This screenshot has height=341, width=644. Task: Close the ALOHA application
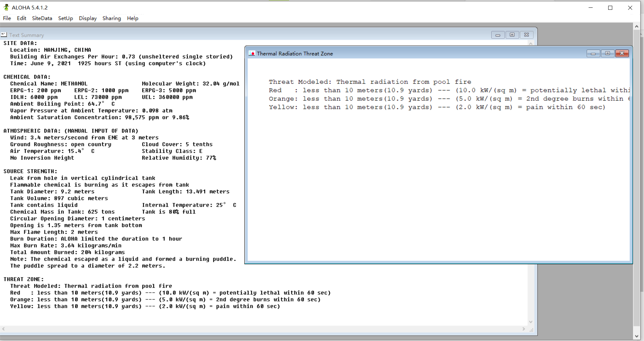[x=630, y=7]
